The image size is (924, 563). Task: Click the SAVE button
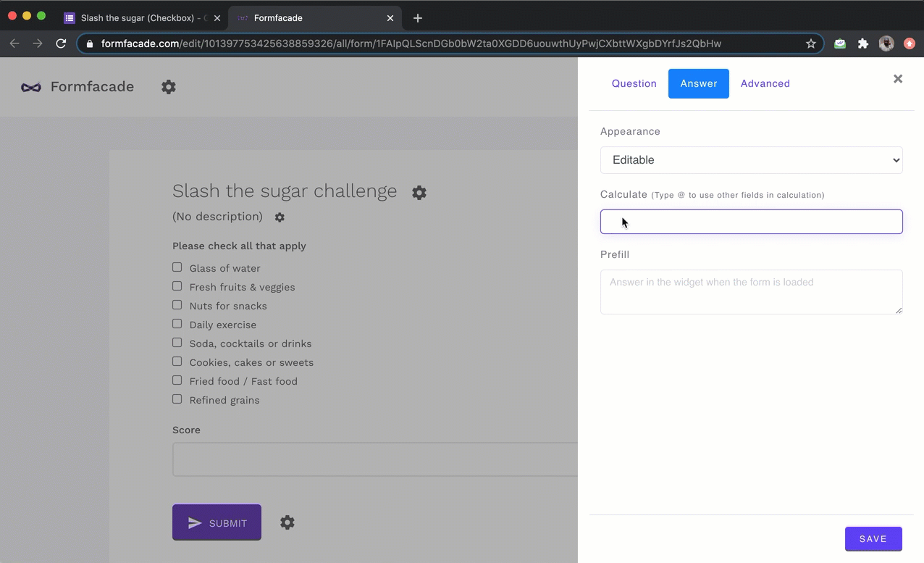tap(873, 539)
